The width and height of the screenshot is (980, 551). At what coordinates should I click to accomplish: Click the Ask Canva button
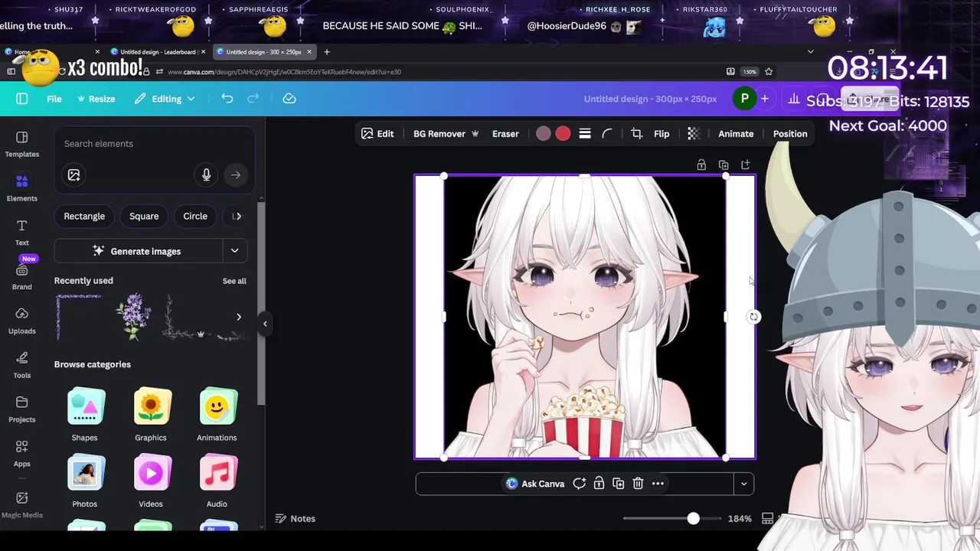click(535, 484)
